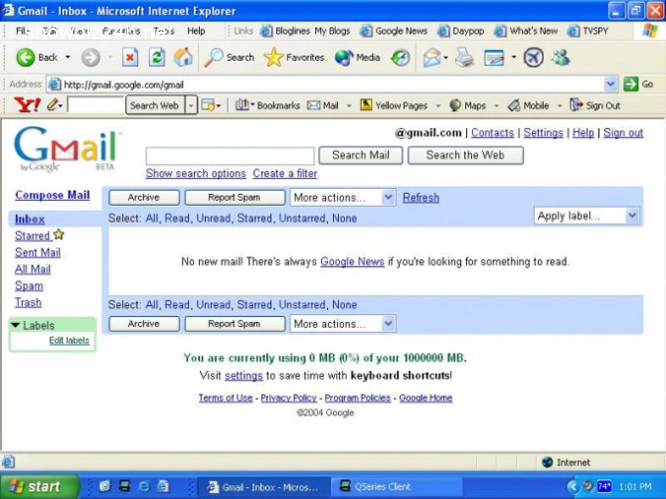666x499 pixels.
Task: Click the Compose Mail link
Action: (x=52, y=195)
